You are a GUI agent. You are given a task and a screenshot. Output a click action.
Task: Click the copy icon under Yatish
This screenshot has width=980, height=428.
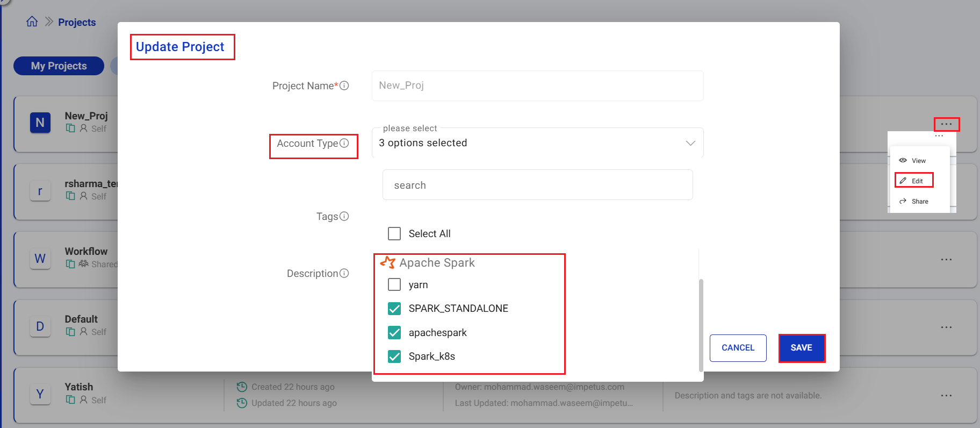click(70, 400)
